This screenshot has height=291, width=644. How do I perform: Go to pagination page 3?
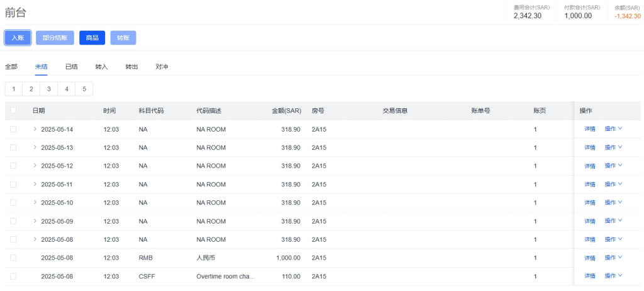click(x=48, y=89)
